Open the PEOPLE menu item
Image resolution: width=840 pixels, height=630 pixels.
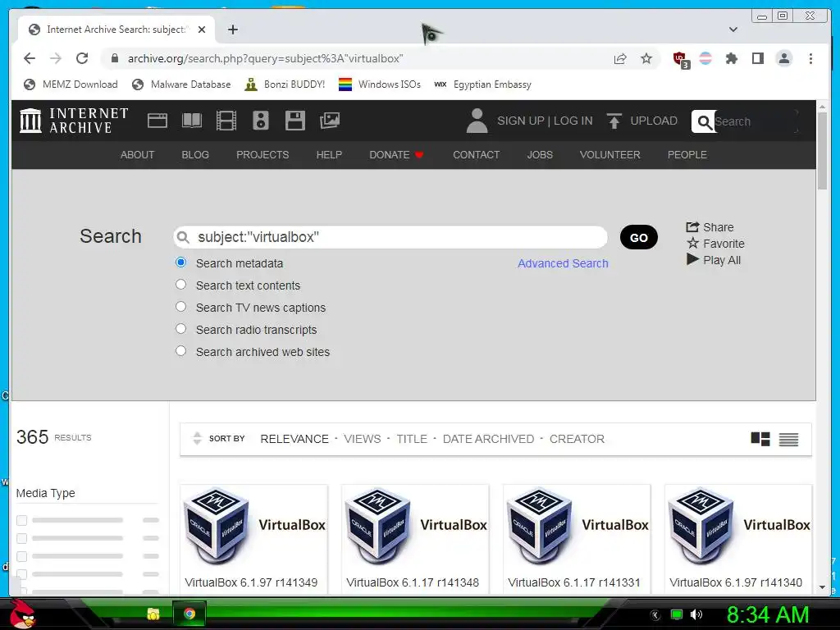(x=687, y=155)
